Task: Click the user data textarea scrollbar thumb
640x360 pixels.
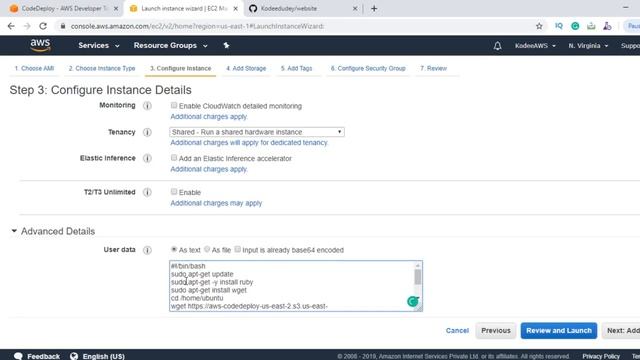Action: (418, 277)
